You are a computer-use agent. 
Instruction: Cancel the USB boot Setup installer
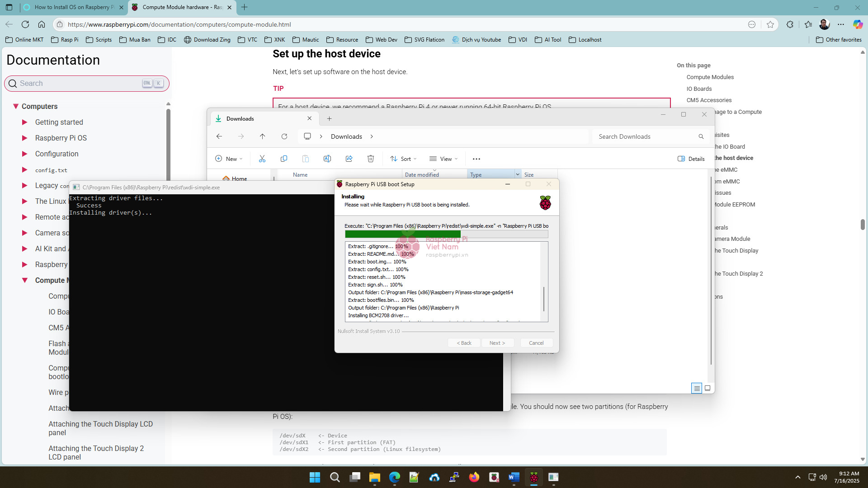coord(536,343)
